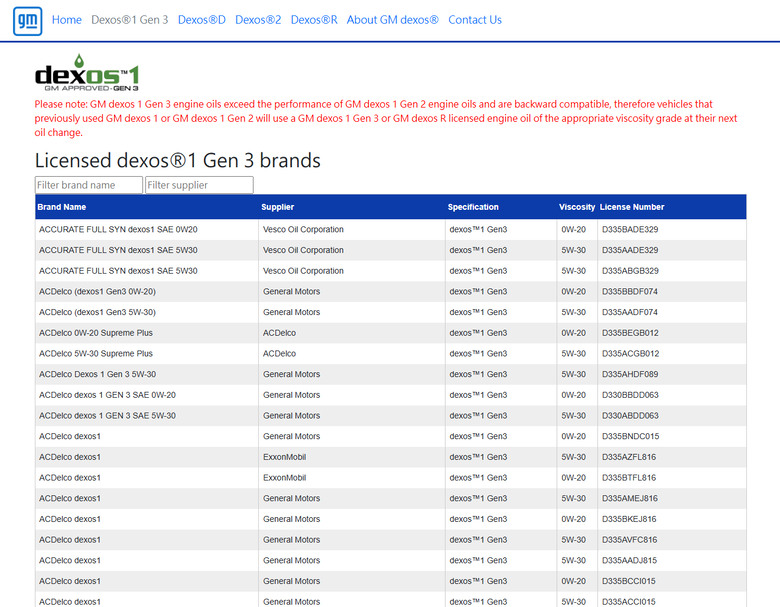Select license number D335BTFL816
This screenshot has width=780, height=607.
pos(629,478)
